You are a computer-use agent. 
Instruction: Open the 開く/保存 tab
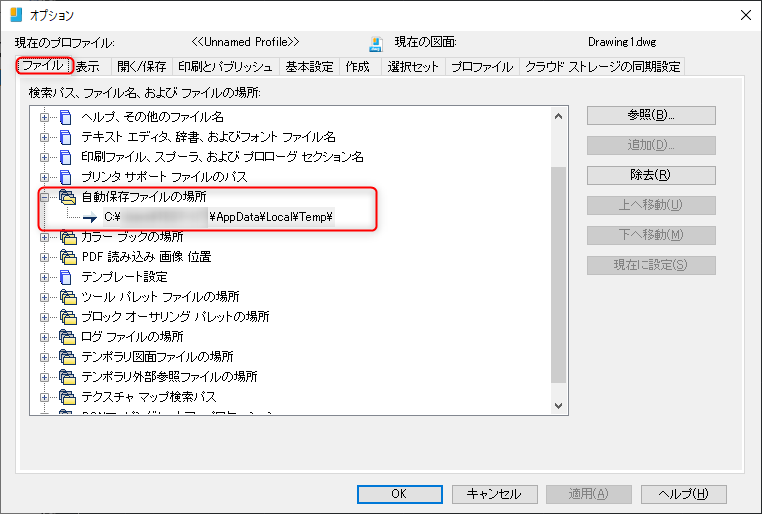[x=141, y=67]
